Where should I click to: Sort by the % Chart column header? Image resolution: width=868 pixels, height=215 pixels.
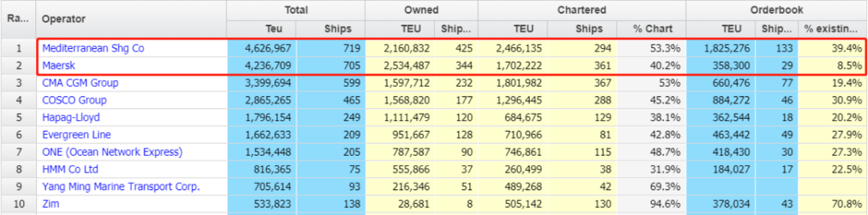[653, 29]
